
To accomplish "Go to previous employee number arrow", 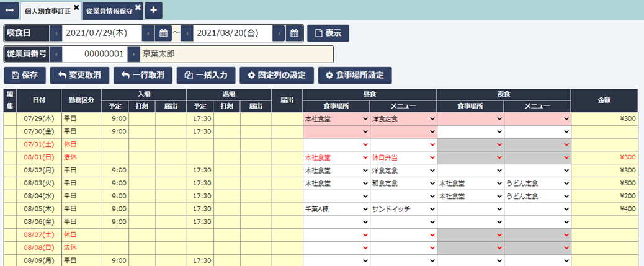I will [56, 54].
